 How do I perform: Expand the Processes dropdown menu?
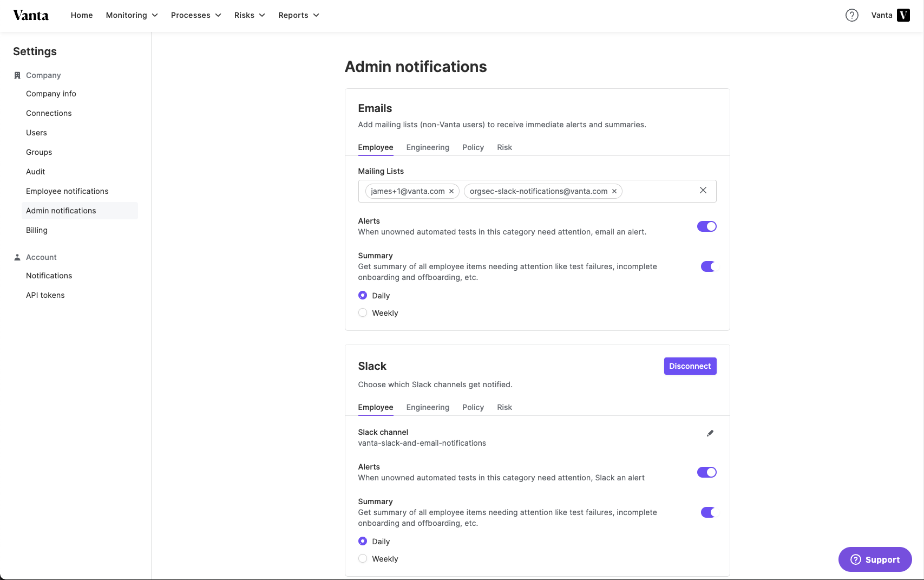[196, 15]
